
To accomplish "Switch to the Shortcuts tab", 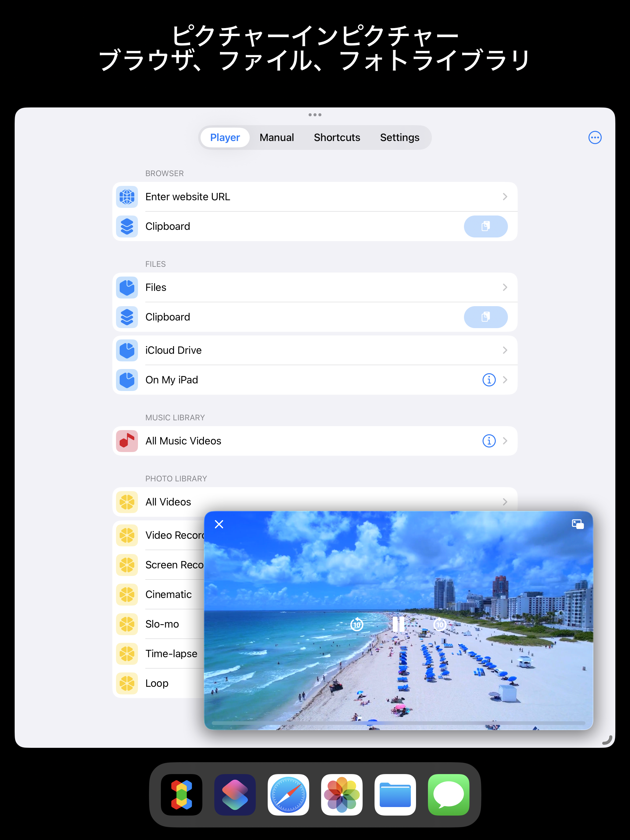I will pyautogui.click(x=337, y=137).
